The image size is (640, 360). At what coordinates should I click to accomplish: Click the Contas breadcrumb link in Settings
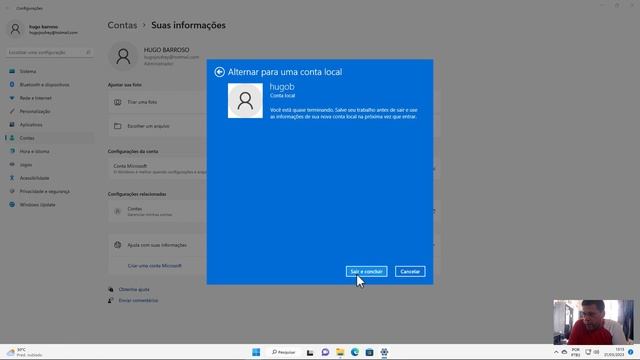pyautogui.click(x=122, y=25)
